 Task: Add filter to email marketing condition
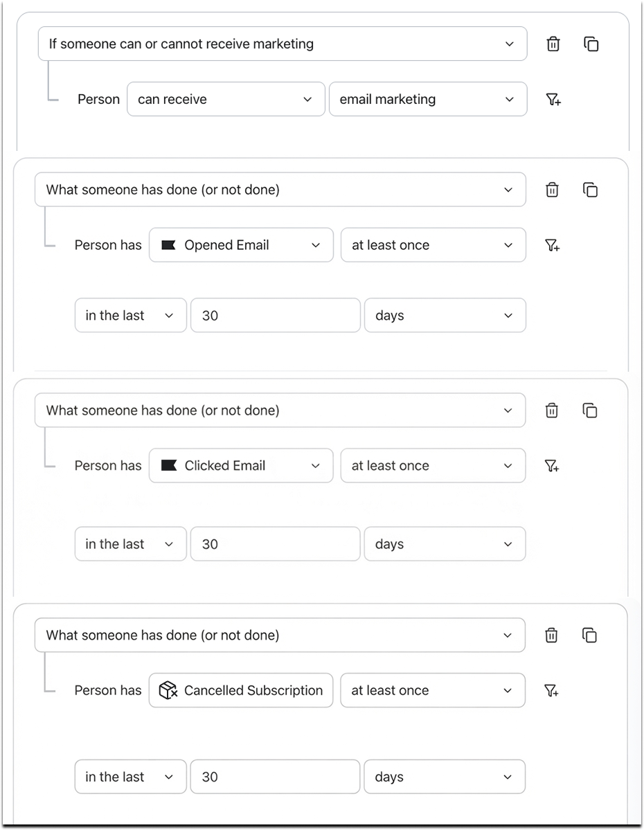(553, 100)
